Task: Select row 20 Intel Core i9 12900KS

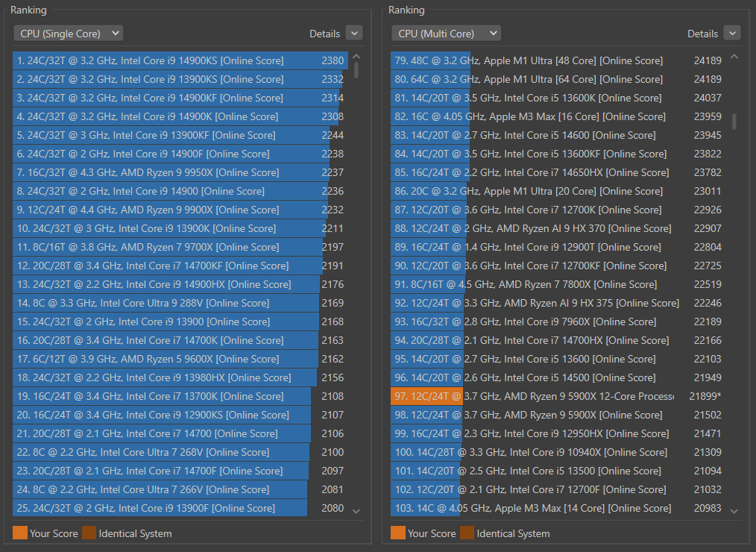Action: click(x=180, y=415)
